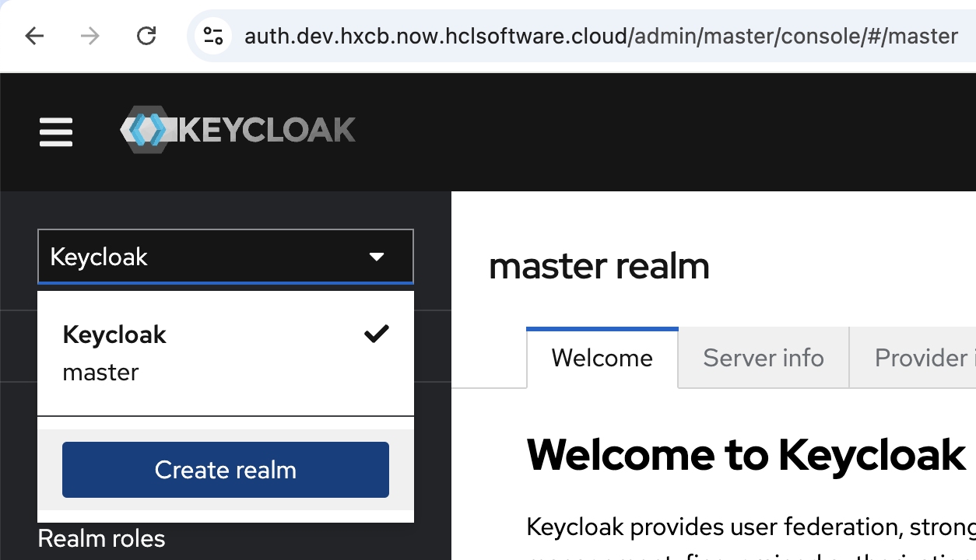Click the master realm page heading
Viewport: 976px width, 560px height.
click(x=599, y=266)
